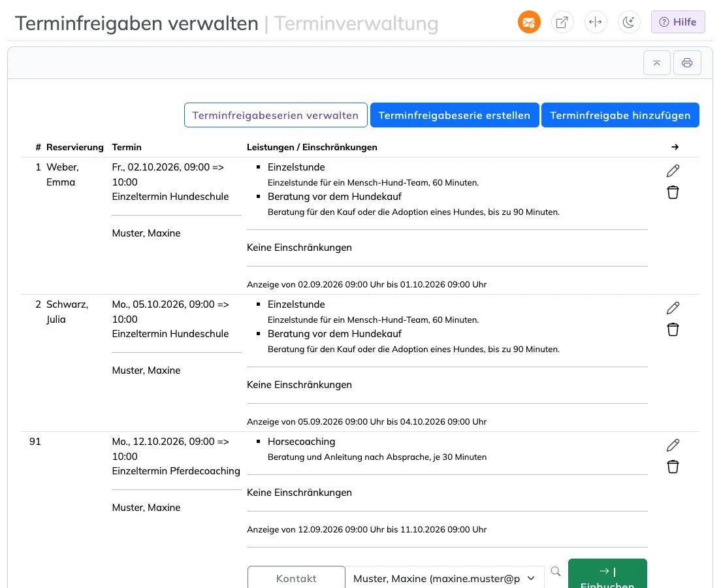Open Terminfreigabeserien verwalten

coord(276,115)
